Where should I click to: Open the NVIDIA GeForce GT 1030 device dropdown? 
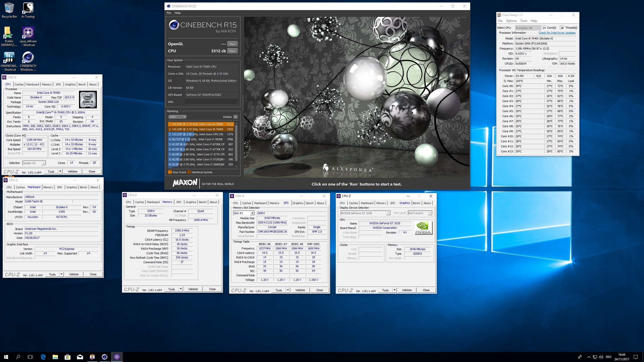coord(365,213)
